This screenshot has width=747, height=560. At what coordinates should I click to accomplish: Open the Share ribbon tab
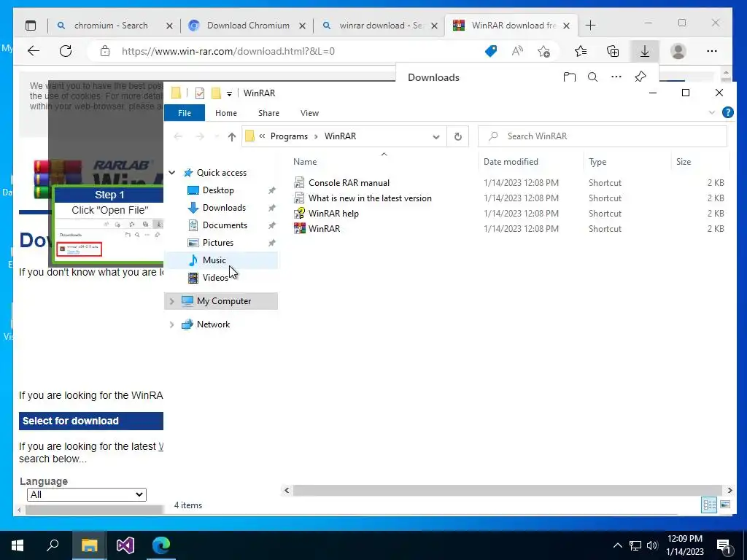(x=268, y=113)
